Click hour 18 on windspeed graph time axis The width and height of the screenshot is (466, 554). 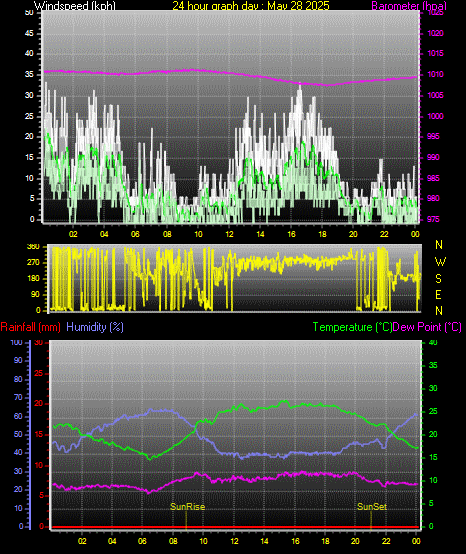coord(323,234)
